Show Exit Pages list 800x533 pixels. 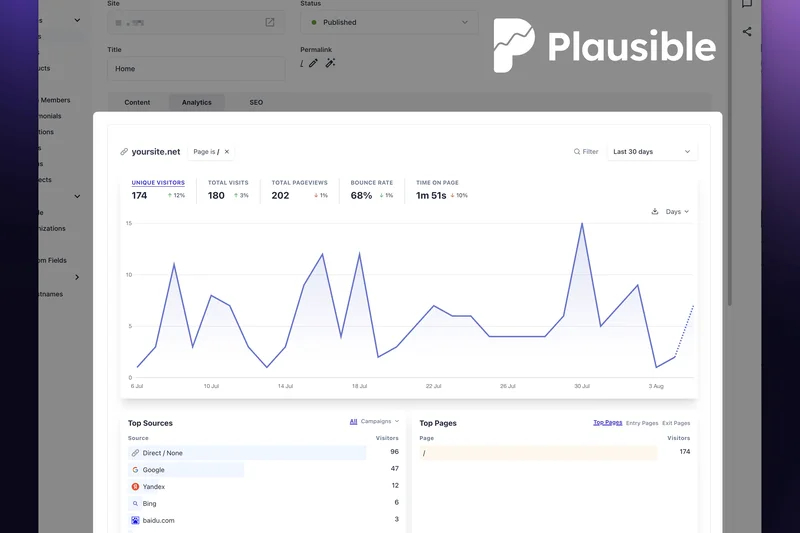tap(676, 423)
